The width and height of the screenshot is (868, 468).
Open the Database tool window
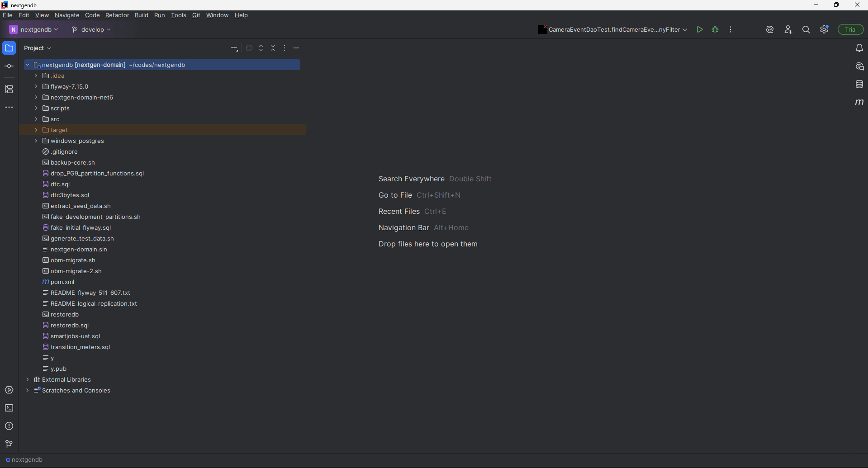(x=859, y=84)
